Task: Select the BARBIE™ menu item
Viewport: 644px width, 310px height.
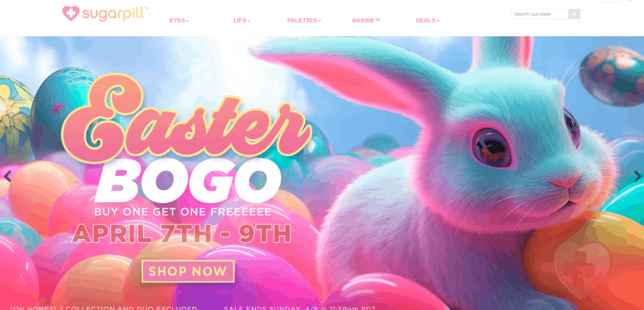Action: point(366,21)
